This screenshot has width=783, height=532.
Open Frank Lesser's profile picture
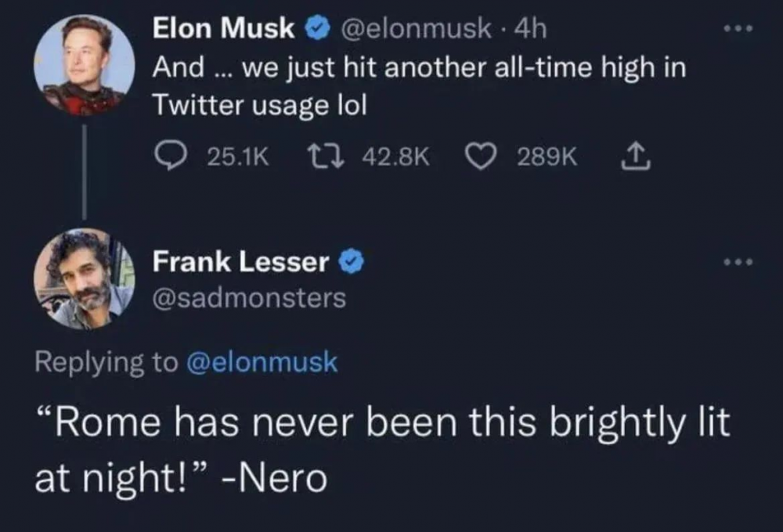click(83, 278)
